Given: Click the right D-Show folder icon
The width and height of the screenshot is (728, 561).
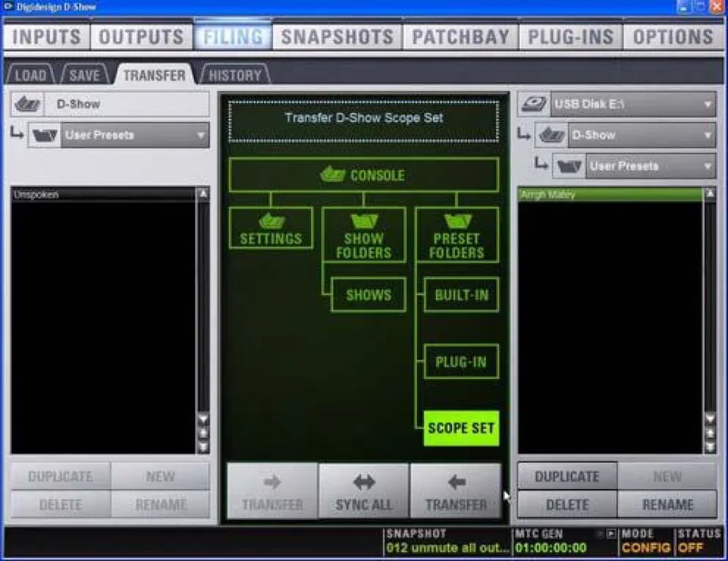Looking at the screenshot, I should tap(551, 136).
